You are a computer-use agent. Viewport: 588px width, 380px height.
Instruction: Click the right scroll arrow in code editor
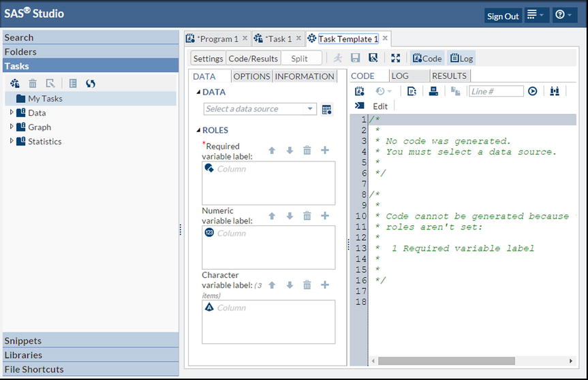570,361
